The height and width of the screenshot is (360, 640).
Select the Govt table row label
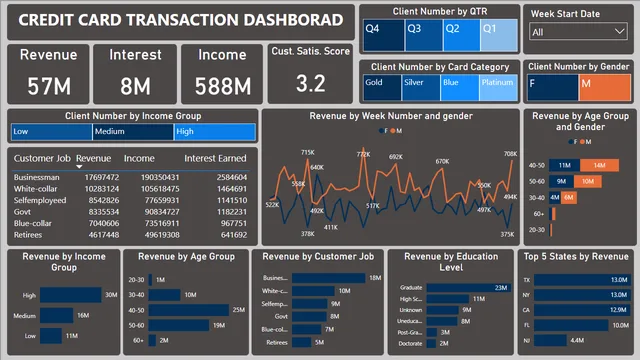tap(22, 212)
